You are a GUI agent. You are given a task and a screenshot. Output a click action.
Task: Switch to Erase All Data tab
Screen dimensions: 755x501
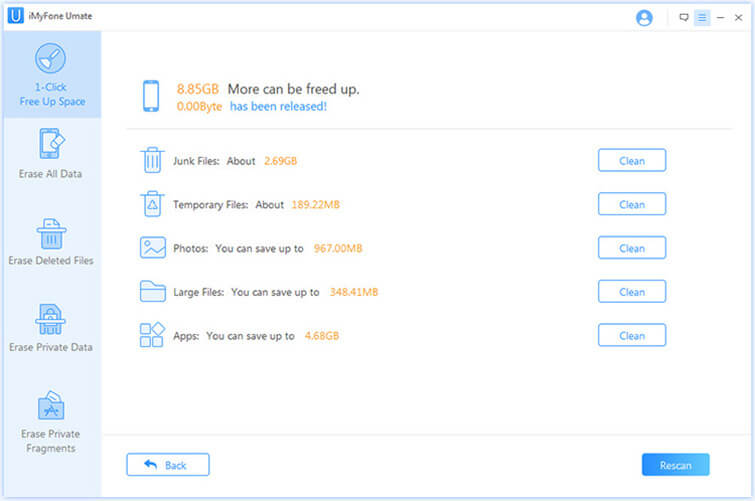coord(51,154)
